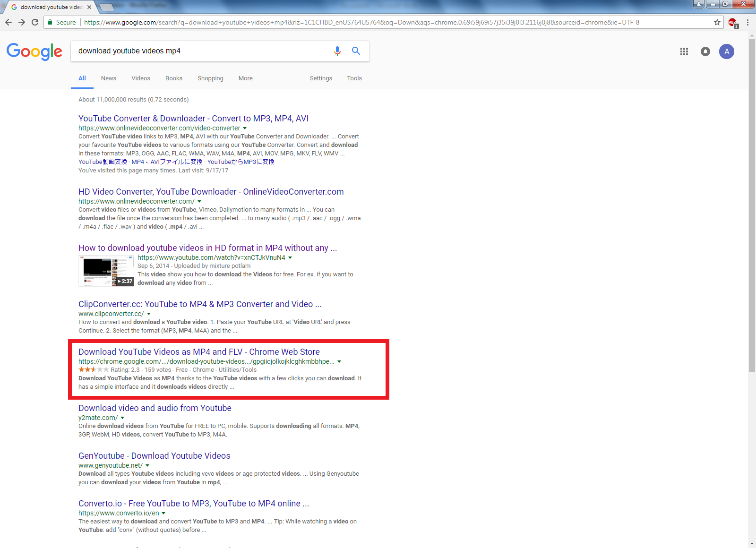Expand options arrow for www.onlinevideoconverter.com result

[199, 201]
